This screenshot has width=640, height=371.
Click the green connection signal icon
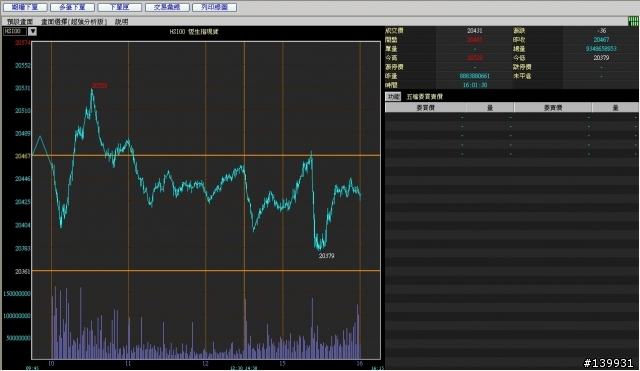click(x=633, y=21)
